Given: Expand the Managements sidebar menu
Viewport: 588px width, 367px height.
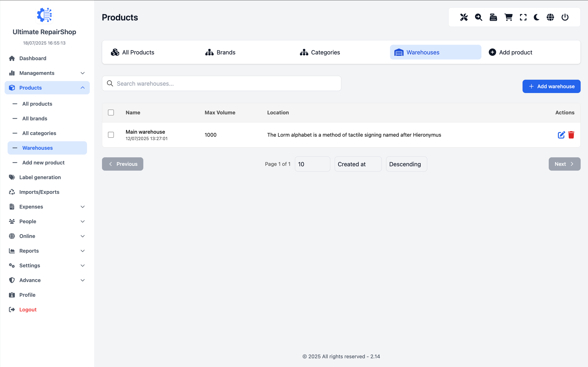Looking at the screenshot, I should pos(47,73).
